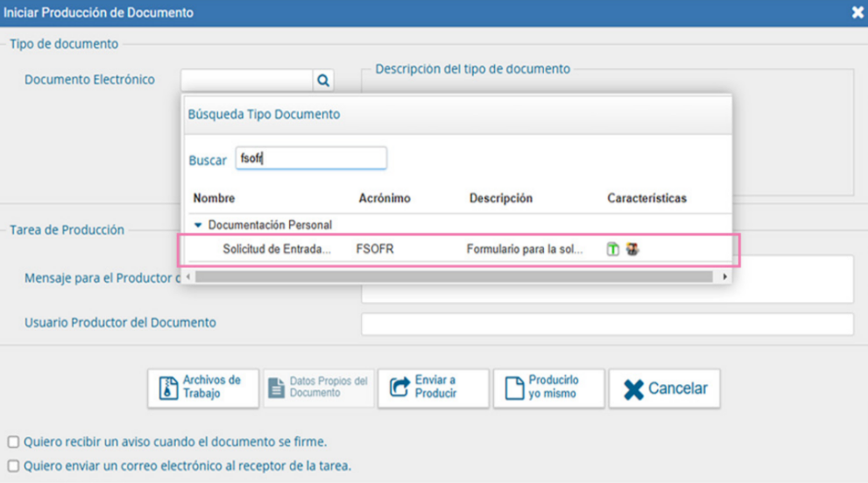Image resolution: width=868 pixels, height=483 pixels.
Task: Click the Archivos de Trabajo button
Action: pyautogui.click(x=203, y=388)
